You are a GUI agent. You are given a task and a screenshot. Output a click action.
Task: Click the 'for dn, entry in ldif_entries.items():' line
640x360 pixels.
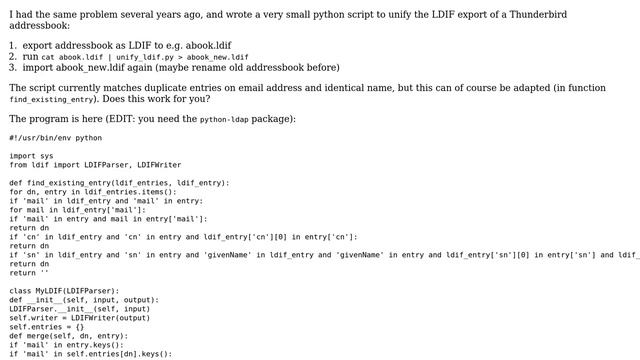point(93,192)
